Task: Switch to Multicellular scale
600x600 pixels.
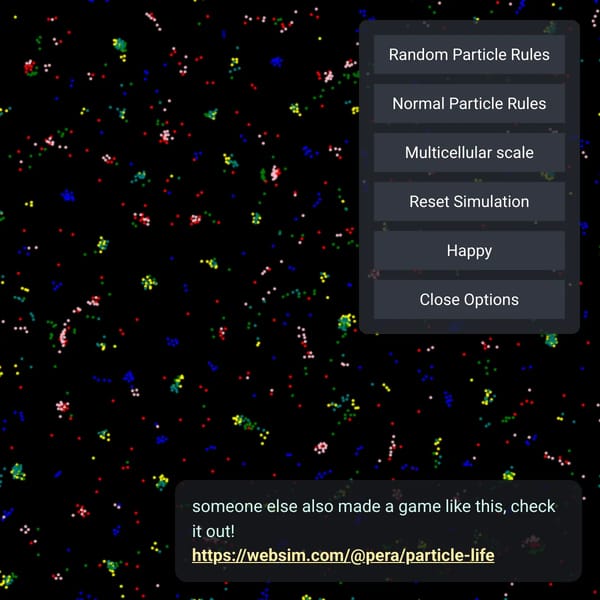Action: click(x=469, y=152)
